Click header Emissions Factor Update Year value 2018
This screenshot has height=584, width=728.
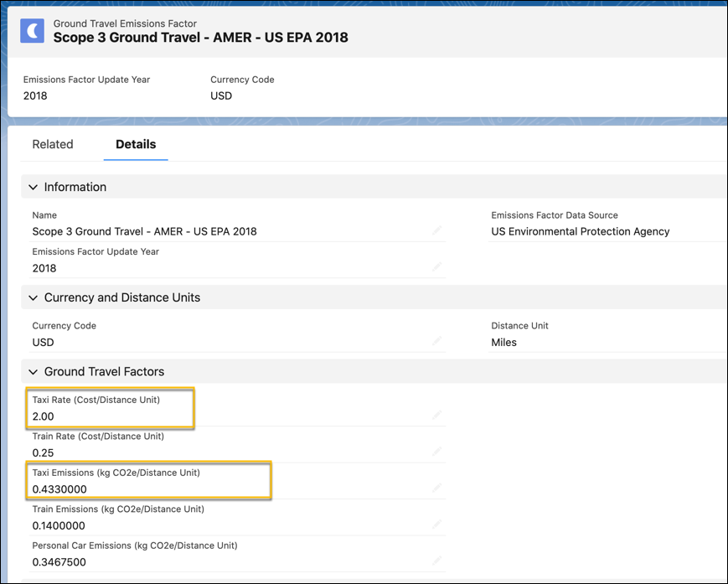pyautogui.click(x=35, y=96)
